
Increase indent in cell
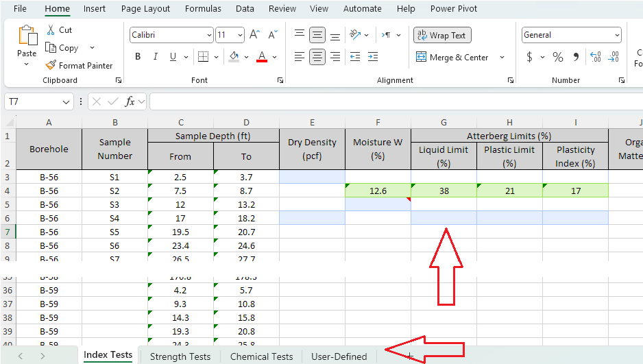373,57
